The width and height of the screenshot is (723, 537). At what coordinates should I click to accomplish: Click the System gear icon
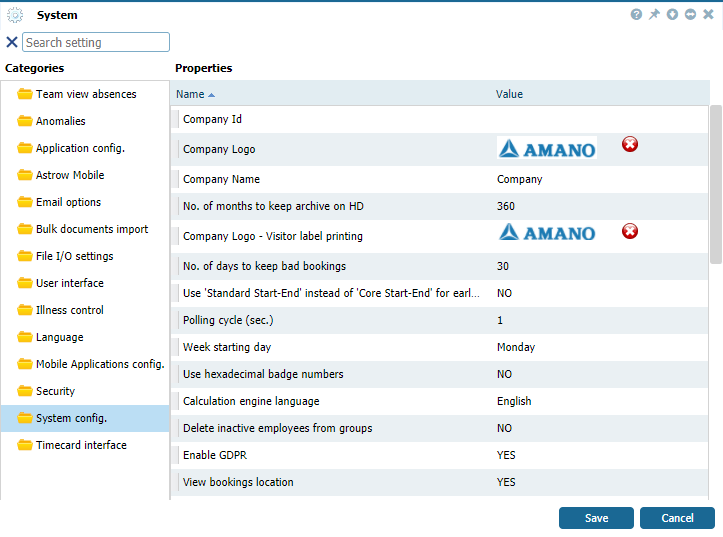[15, 15]
